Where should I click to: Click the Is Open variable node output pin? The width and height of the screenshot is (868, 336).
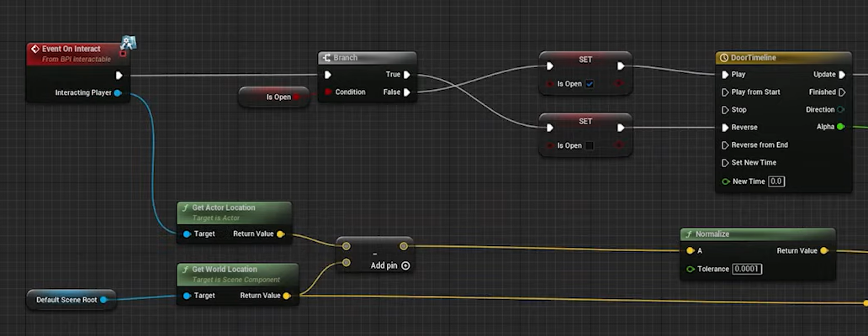coord(295,97)
